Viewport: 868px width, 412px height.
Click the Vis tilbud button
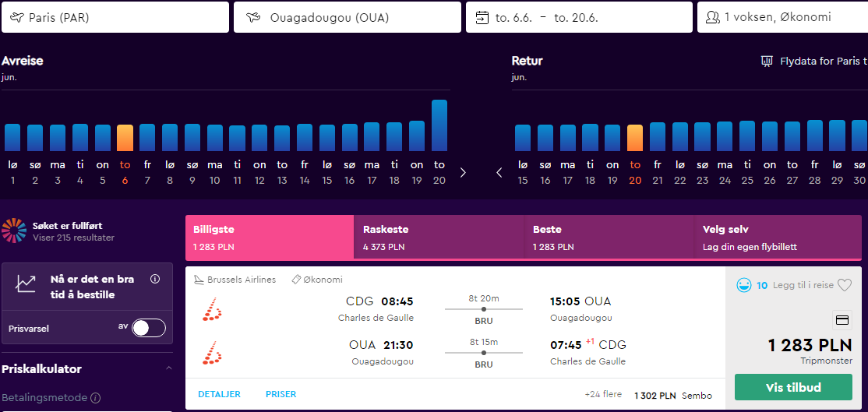(793, 387)
